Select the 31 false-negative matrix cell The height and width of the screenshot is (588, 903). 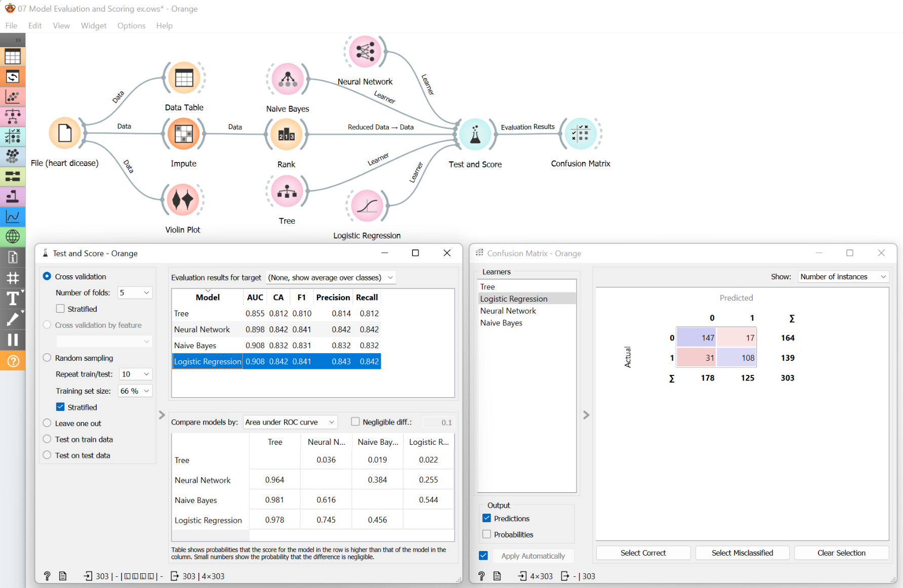coord(696,358)
